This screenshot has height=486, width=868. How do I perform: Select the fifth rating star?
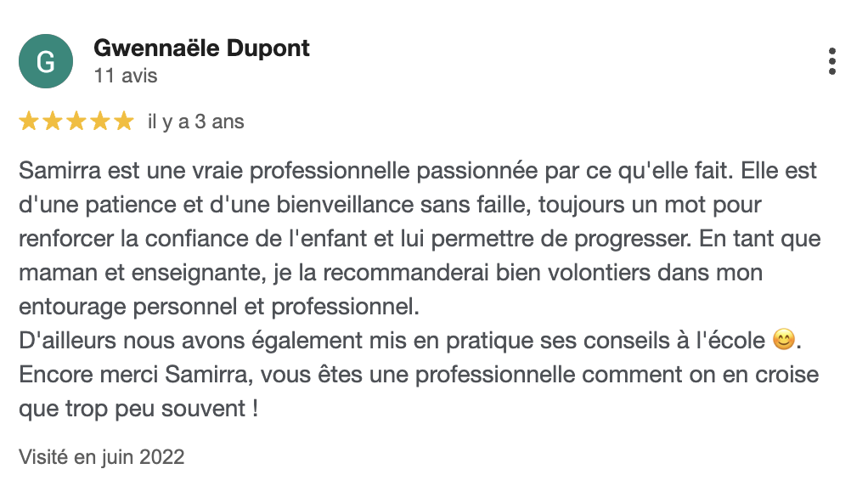point(124,121)
